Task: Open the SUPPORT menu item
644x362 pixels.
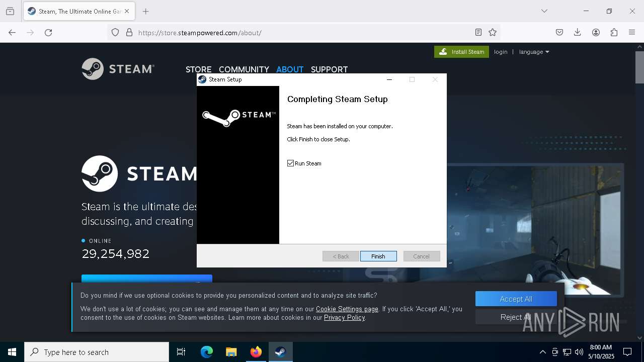Action: (x=330, y=69)
